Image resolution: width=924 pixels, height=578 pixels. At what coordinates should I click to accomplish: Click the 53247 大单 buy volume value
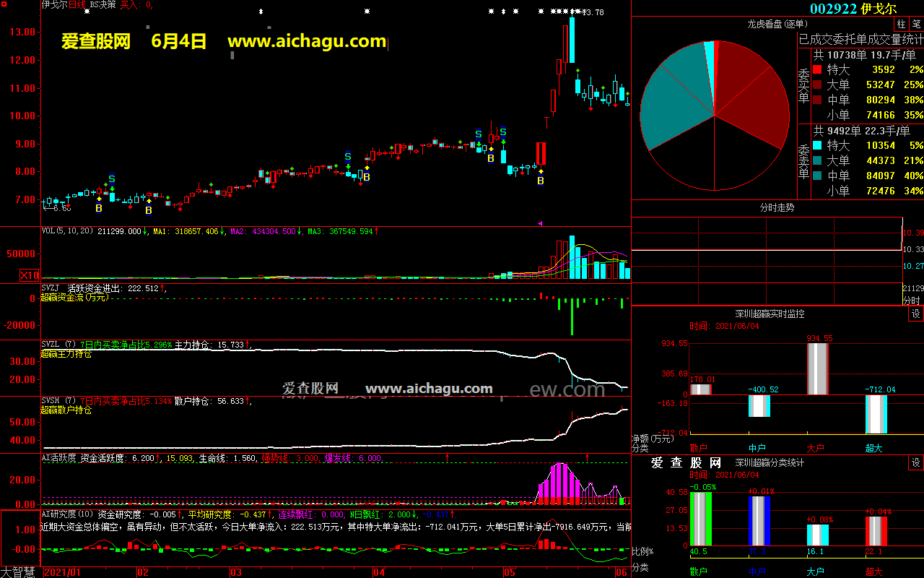pos(879,85)
